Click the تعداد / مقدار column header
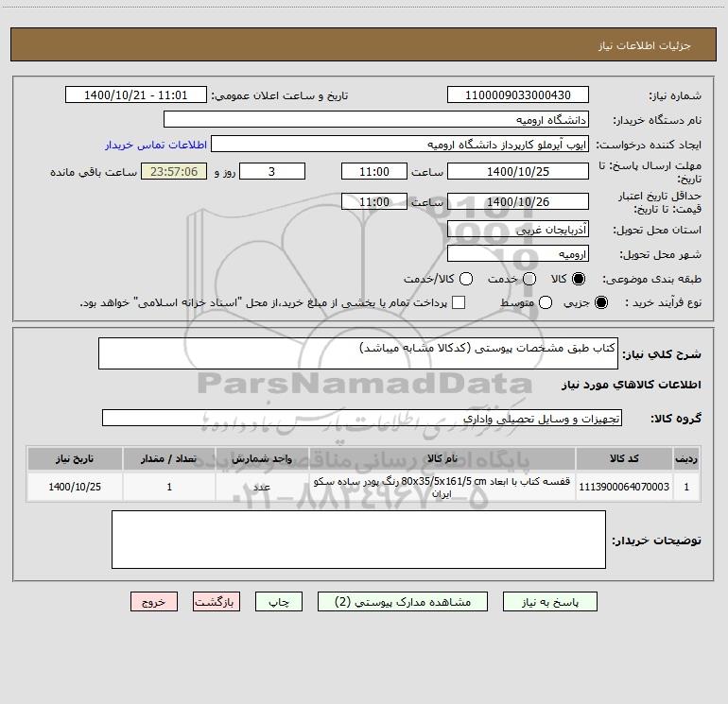728x704 pixels. tap(169, 458)
